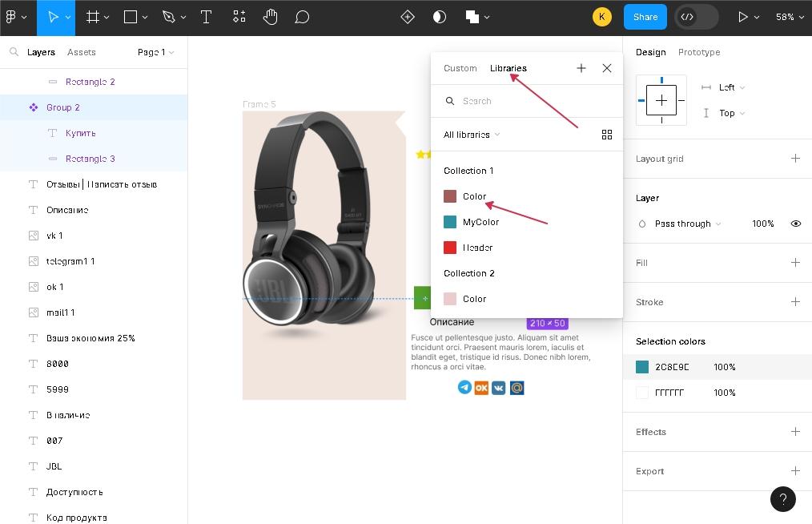The image size is (812, 524).
Task: Toggle layer visibility eye icon
Action: click(795, 224)
